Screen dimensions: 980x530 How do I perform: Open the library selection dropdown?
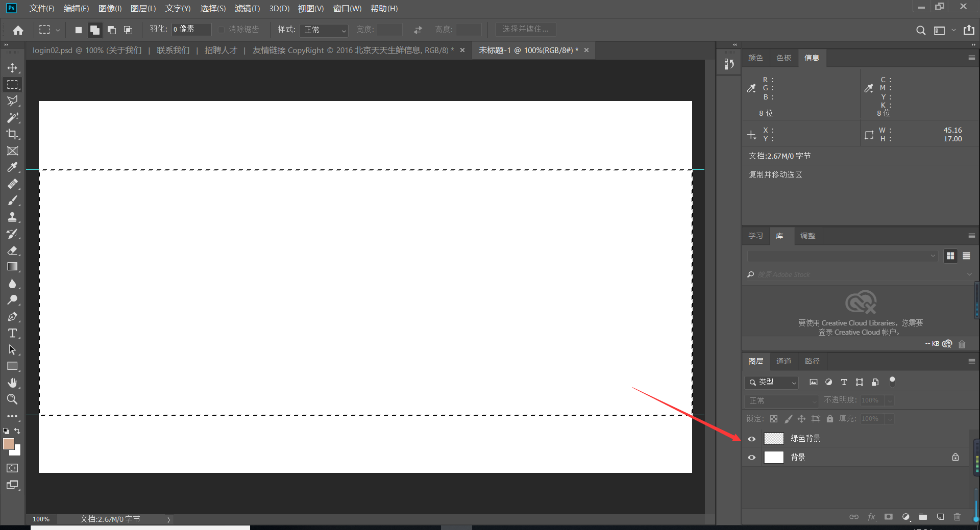point(843,256)
